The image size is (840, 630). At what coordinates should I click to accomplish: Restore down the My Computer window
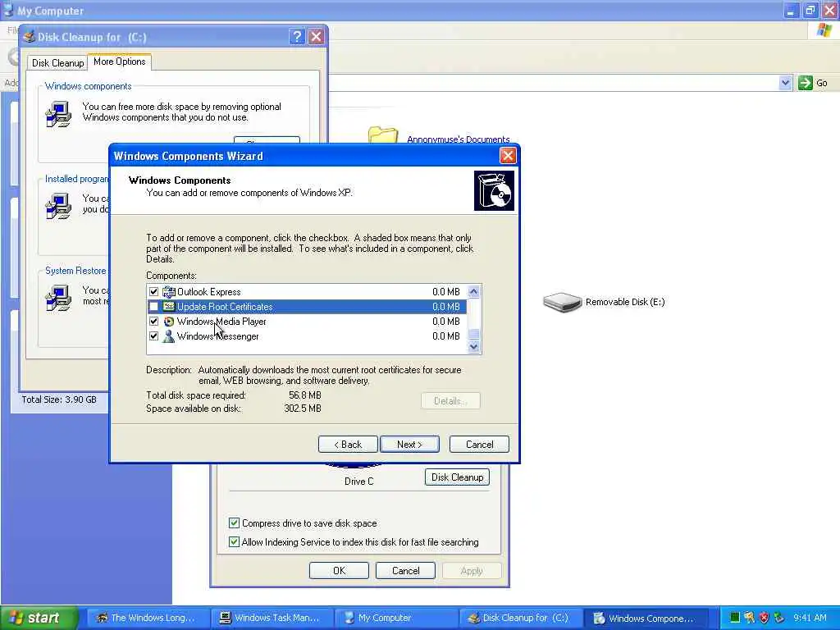click(x=810, y=10)
